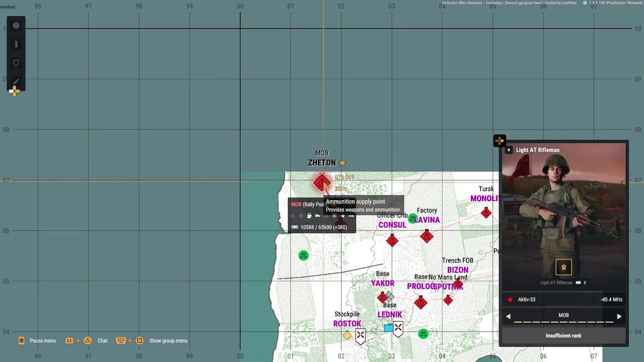644x362 pixels.
Task: Open Chat from the bottom hint bar
Action: 87,341
